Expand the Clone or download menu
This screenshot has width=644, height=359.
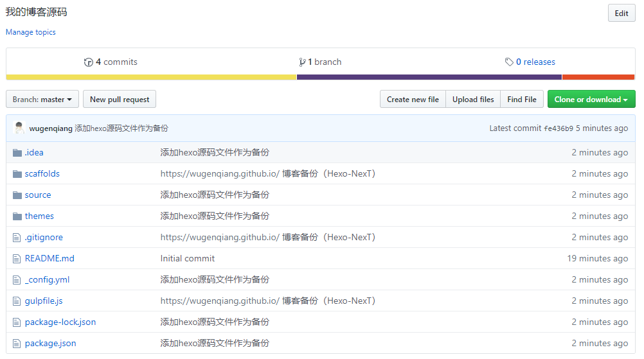coord(591,100)
